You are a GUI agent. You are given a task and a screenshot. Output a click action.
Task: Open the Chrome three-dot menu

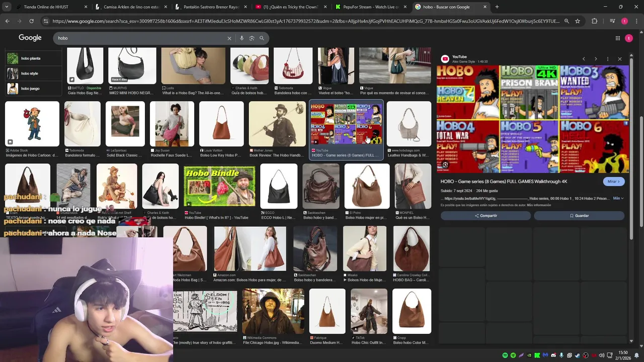[x=636, y=21]
